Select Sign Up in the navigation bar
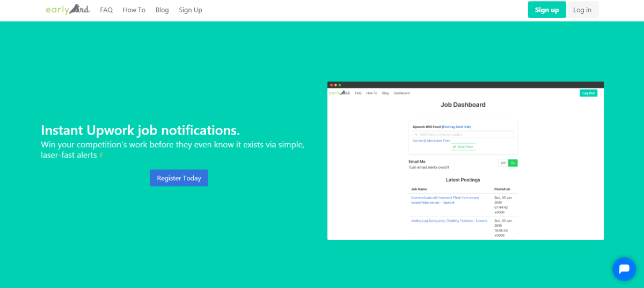This screenshot has height=288, width=644. [x=191, y=10]
